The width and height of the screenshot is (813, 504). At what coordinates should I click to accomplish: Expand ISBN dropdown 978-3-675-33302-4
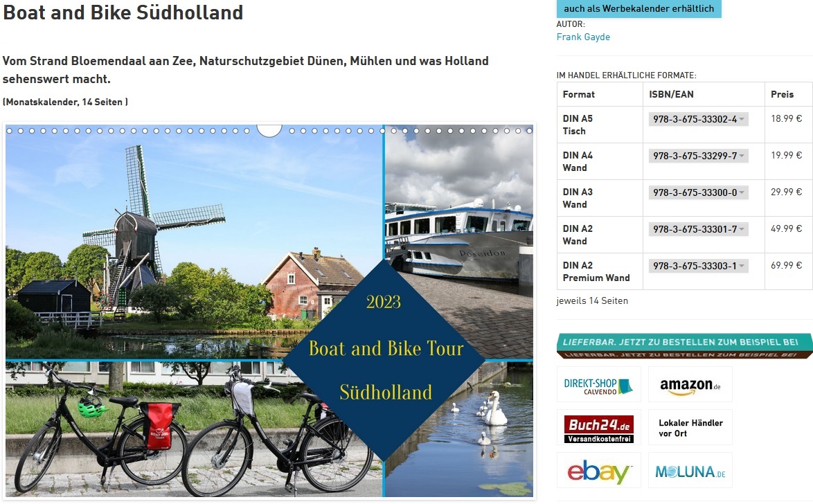pyautogui.click(x=698, y=119)
